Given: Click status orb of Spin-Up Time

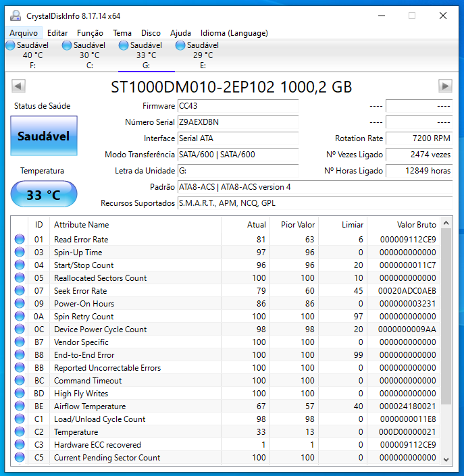Looking at the screenshot, I should tap(20, 252).
